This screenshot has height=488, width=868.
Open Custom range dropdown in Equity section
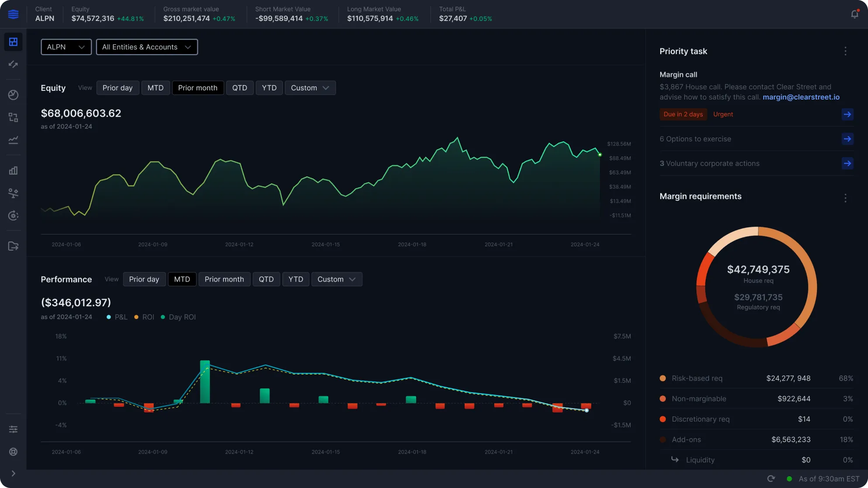tap(310, 88)
